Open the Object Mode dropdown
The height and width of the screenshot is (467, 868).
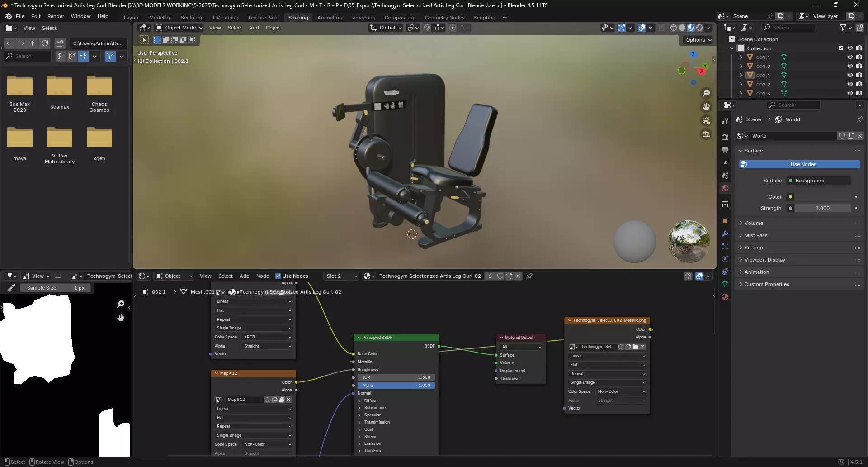[179, 28]
